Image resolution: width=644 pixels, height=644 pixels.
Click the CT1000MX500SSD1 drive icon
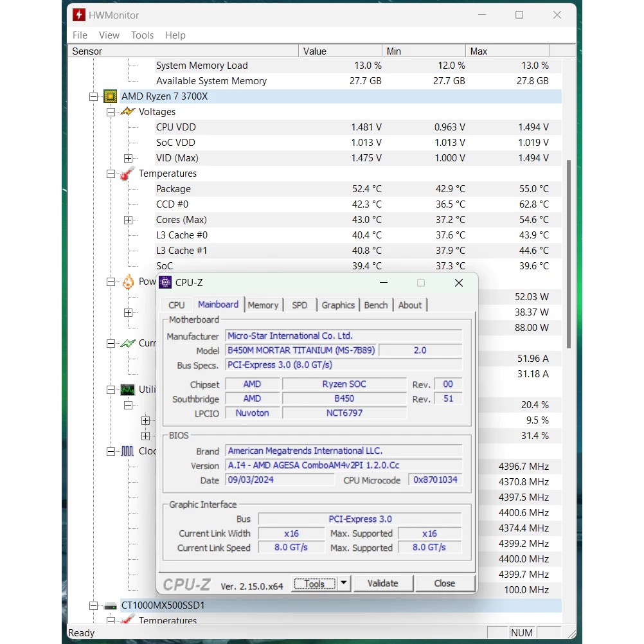110,605
